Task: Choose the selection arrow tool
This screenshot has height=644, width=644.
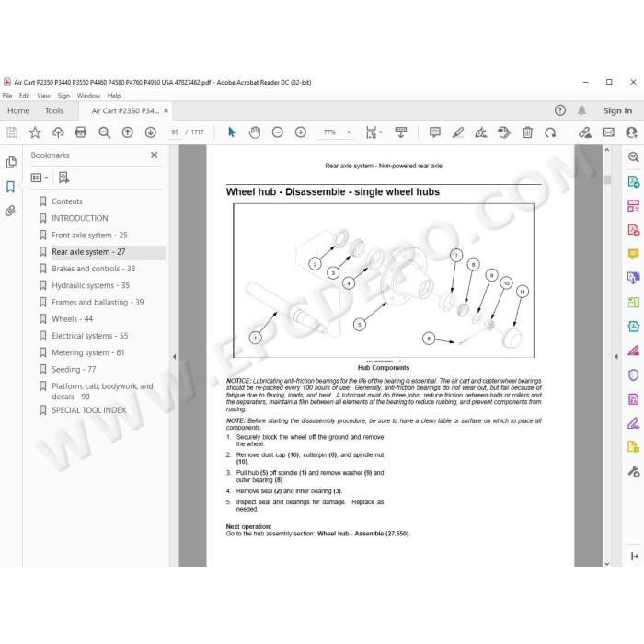Action: click(232, 132)
